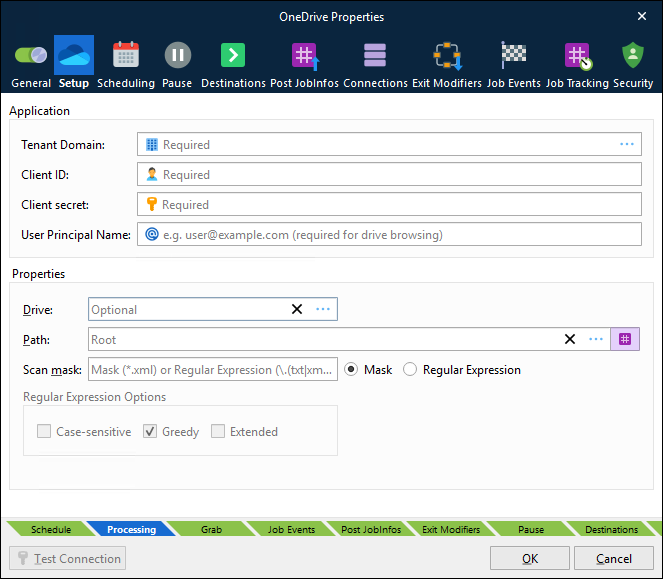Image resolution: width=663 pixels, height=579 pixels.
Task: Click the Test Connection button
Action: (x=68, y=558)
